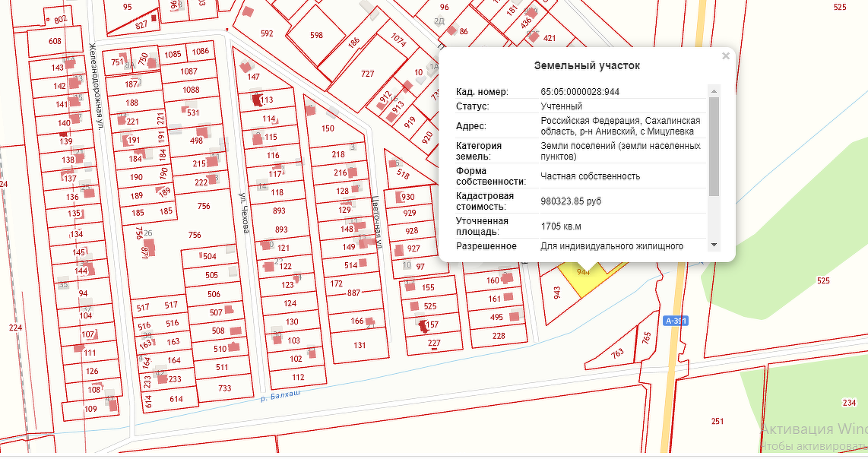This screenshot has width=868, height=459.
Task: Click the building marker in parcel 495
Action: point(515,316)
